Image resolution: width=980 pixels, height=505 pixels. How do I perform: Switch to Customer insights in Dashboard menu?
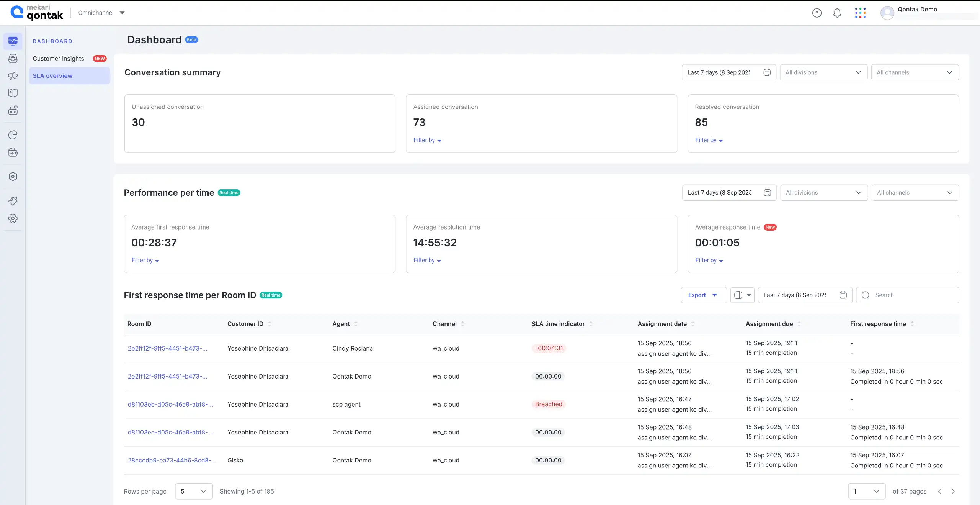[58, 58]
